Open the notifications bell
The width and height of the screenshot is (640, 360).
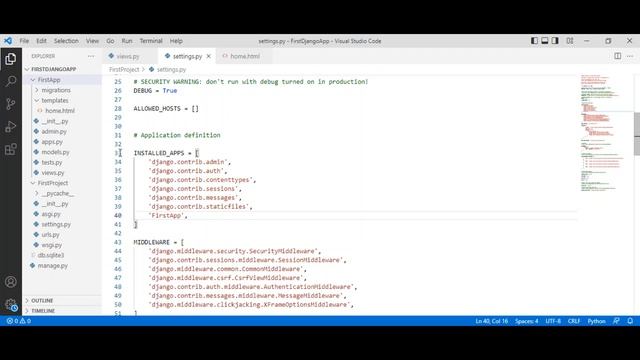click(630, 321)
